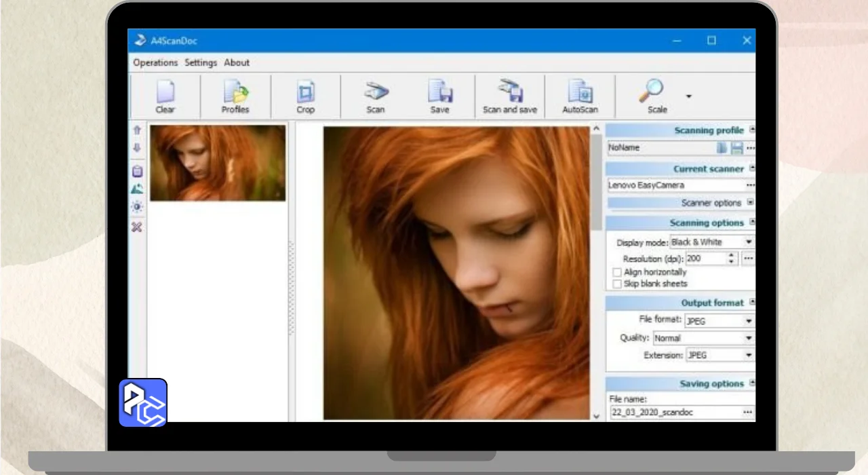Expand the File format dropdown
This screenshot has width=868, height=475.
[x=749, y=321]
